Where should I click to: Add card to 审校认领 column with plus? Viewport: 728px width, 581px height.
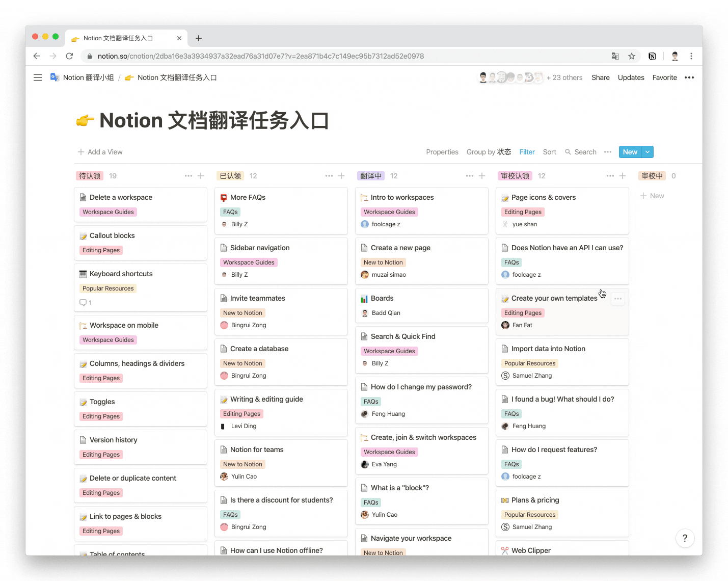point(623,176)
